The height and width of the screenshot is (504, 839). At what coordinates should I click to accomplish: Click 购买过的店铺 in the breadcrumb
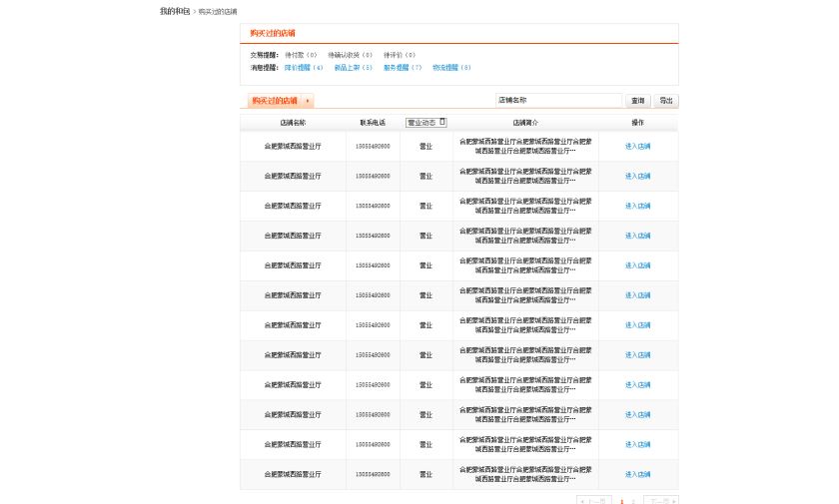pyautogui.click(x=218, y=12)
